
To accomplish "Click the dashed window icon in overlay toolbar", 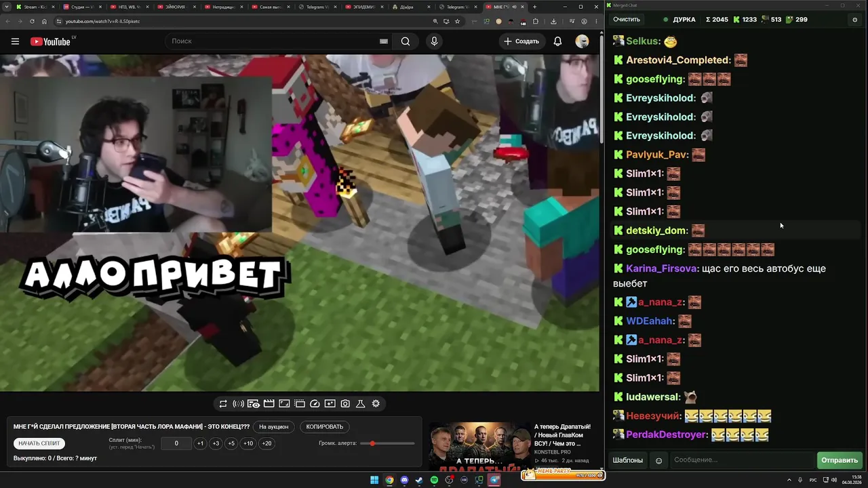I will (300, 404).
